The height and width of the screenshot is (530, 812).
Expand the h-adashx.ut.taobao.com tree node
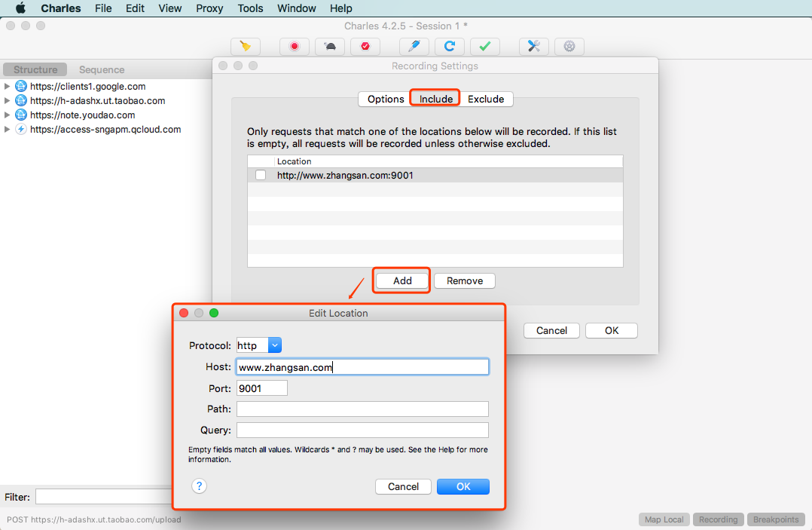8,100
